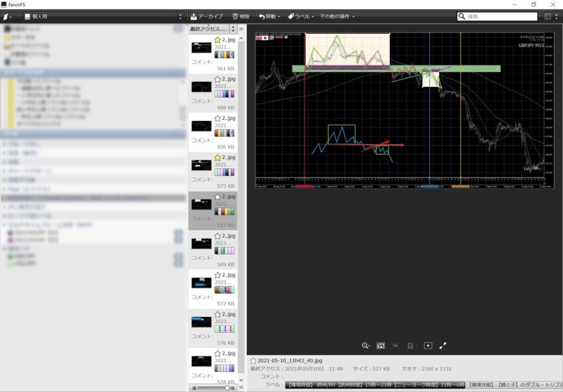Click the color label strip of 488 KB file

pyautogui.click(x=224, y=93)
